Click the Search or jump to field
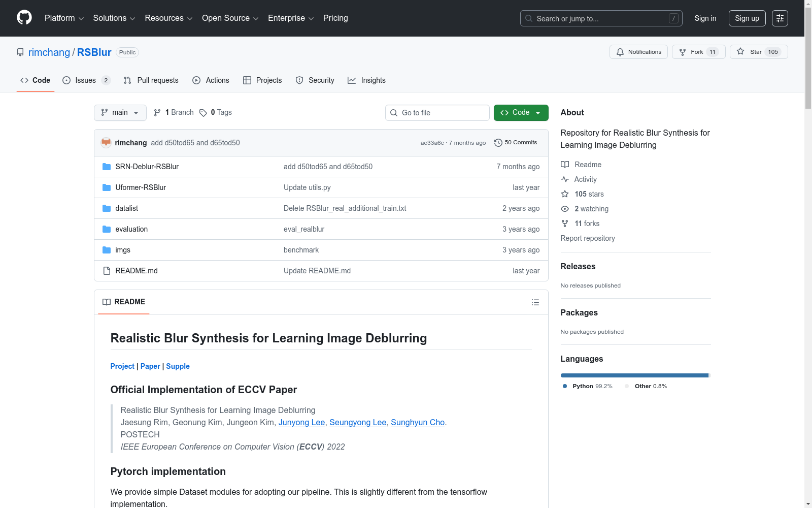Viewport: 812px width, 508px height. (601, 18)
